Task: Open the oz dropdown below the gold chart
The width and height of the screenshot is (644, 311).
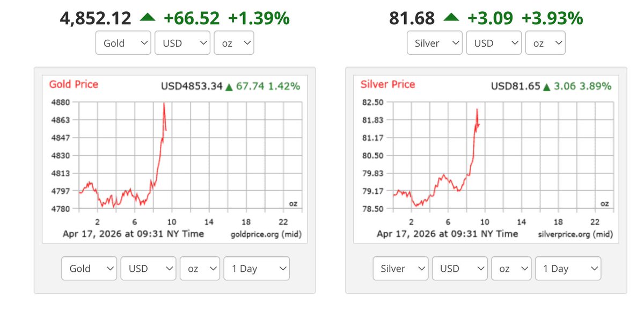Action: 200,268
